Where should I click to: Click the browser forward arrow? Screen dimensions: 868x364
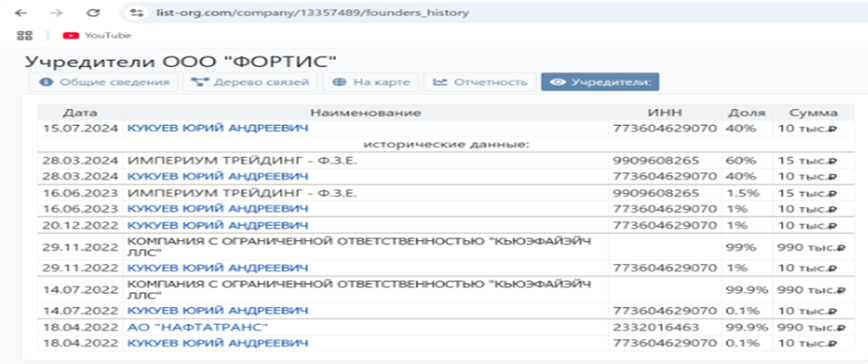coord(57,14)
